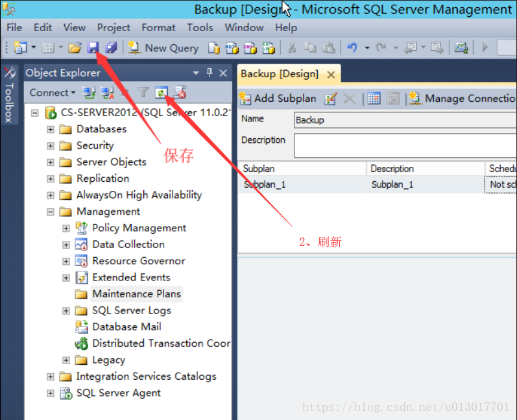The width and height of the screenshot is (517, 420).
Task: Close the Object Explorer panel
Action: (x=223, y=73)
